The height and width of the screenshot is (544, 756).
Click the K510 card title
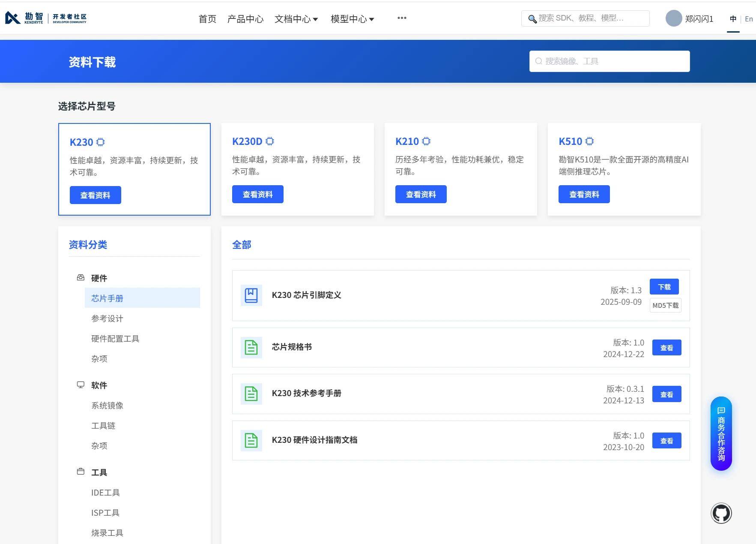point(570,141)
